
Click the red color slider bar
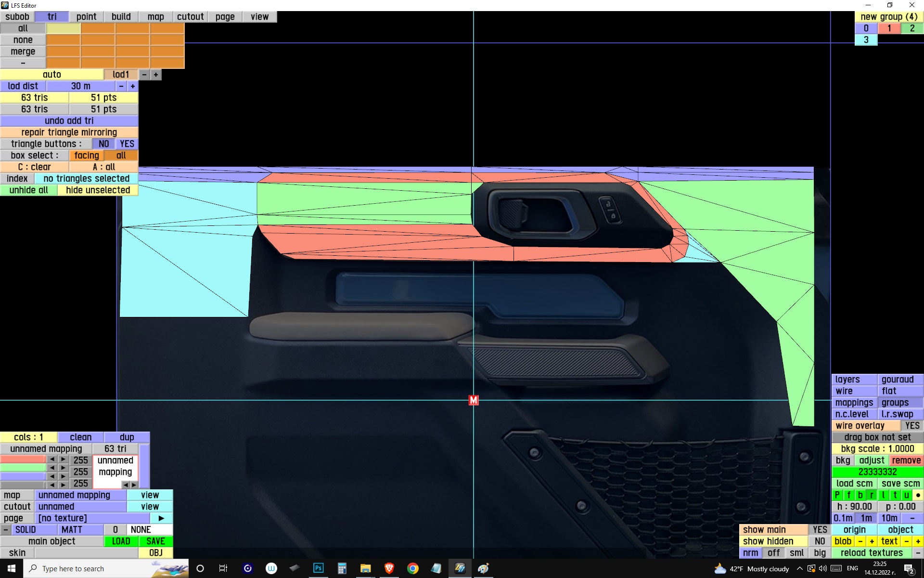click(23, 460)
